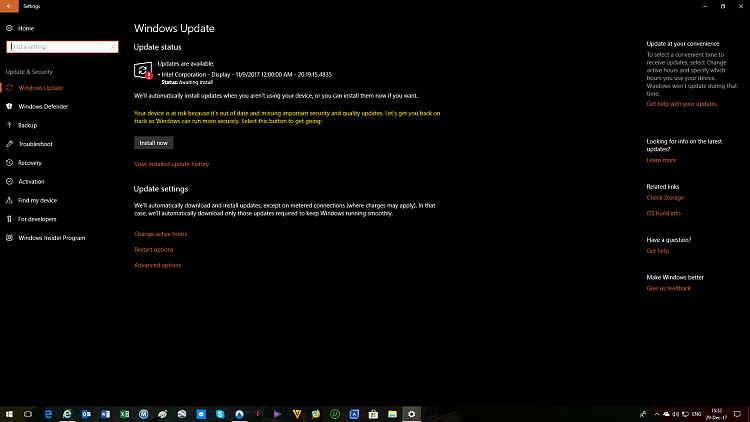The height and width of the screenshot is (422, 750).
Task: Open the Windows Start menu
Action: [9, 414]
